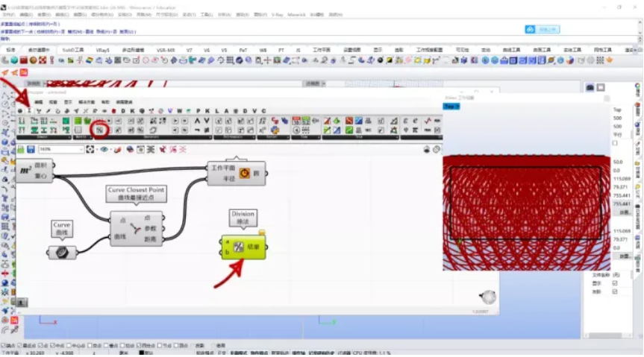Click the compass widget on the Grasshopper canvas
Screen dimensions: 644x357
click(488, 297)
